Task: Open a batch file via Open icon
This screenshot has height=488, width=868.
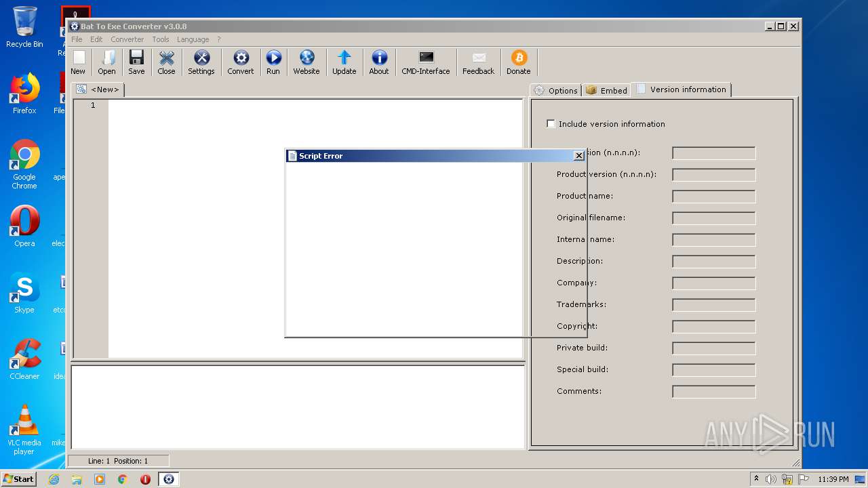Action: point(106,62)
